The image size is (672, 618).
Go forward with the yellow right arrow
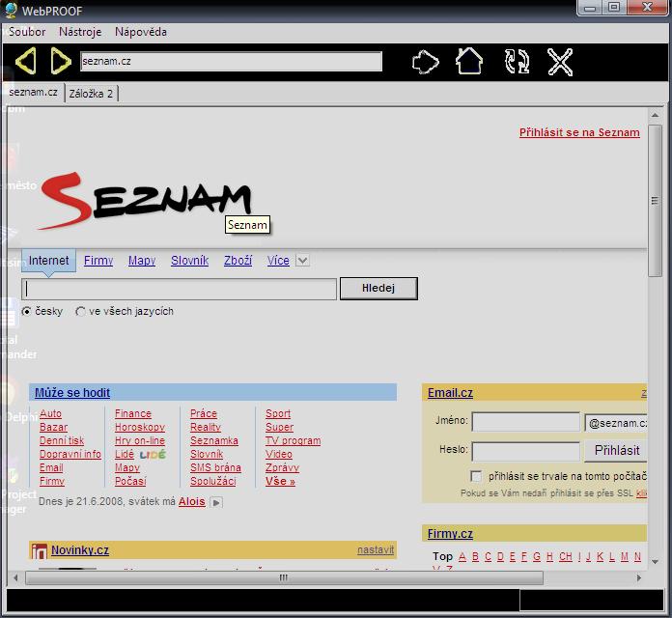[x=61, y=61]
